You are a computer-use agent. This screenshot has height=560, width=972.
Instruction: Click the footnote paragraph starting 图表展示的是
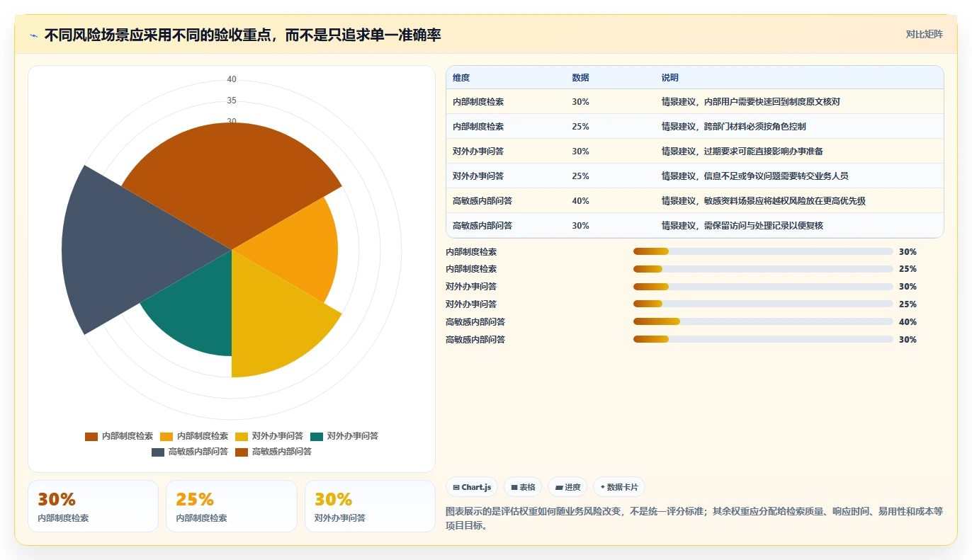694,518
